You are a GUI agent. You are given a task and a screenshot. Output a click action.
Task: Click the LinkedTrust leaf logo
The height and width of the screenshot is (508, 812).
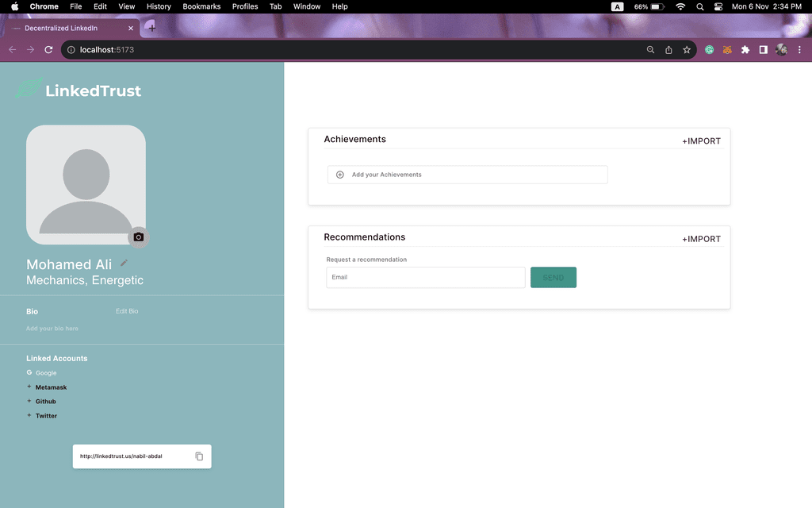click(29, 88)
